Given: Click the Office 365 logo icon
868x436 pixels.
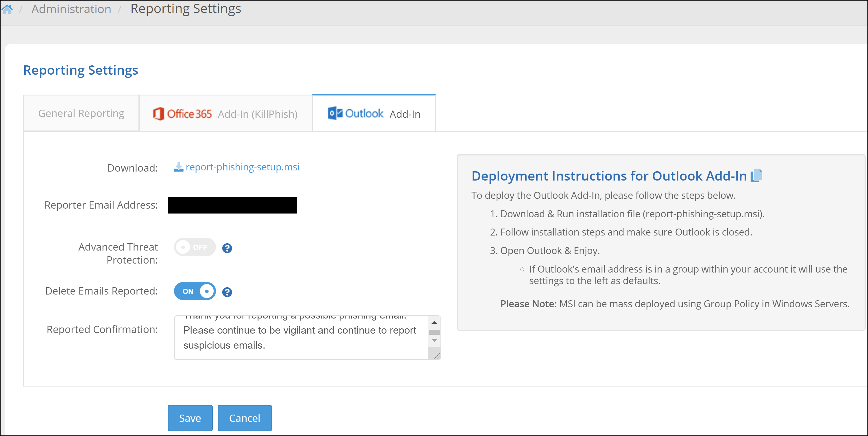Looking at the screenshot, I should 158,114.
